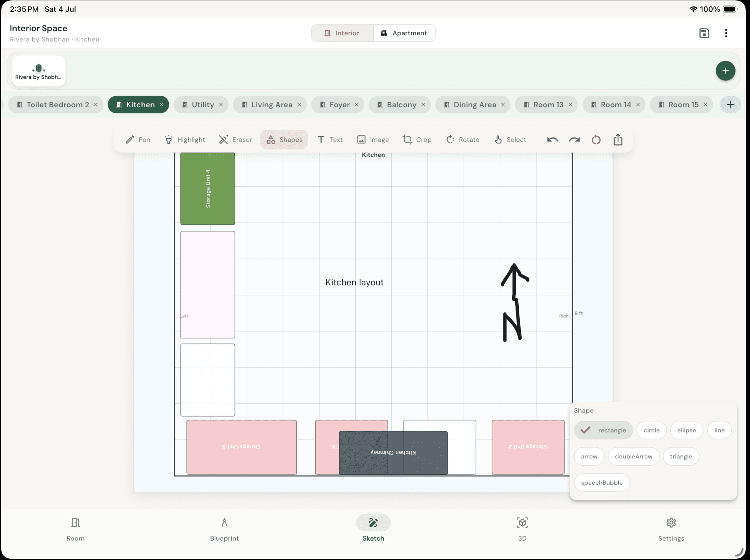Select the Crop tool
This screenshot has width=750, height=560.
tap(417, 140)
